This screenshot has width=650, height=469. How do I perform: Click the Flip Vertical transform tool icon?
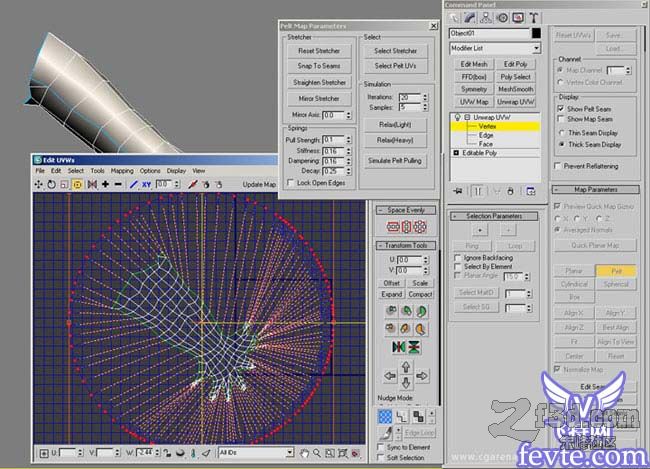pos(414,347)
